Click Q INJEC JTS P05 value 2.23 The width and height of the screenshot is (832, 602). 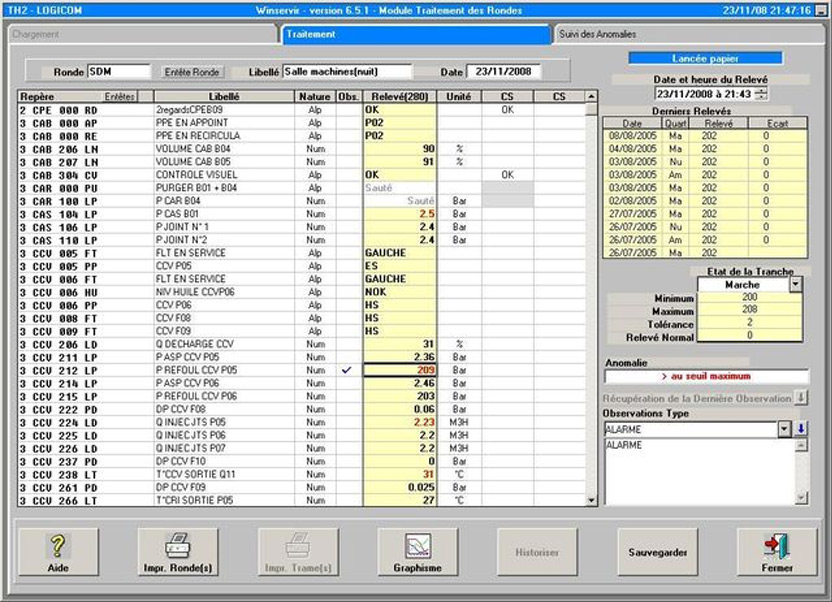click(x=400, y=422)
